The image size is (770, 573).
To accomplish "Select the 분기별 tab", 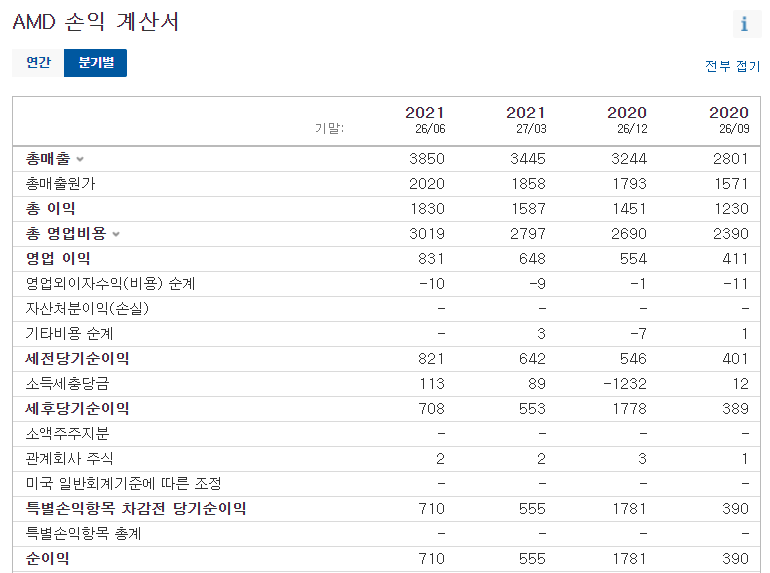I will (96, 63).
